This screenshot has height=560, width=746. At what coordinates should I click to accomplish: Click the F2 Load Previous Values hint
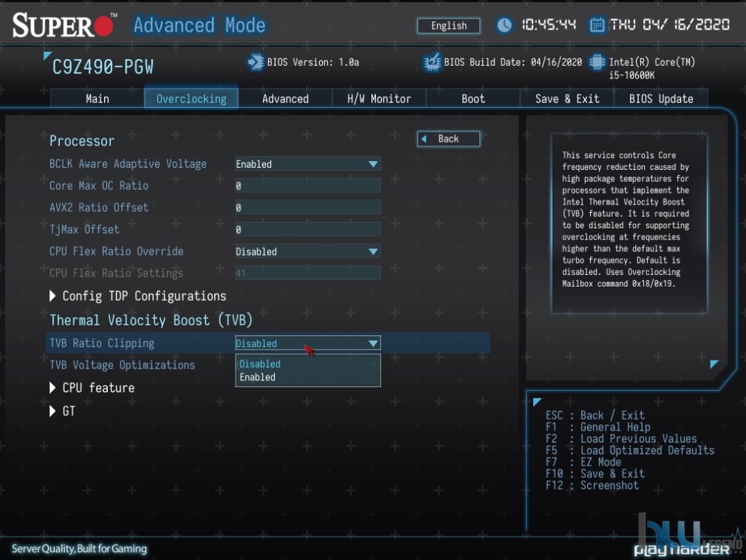pos(621,439)
